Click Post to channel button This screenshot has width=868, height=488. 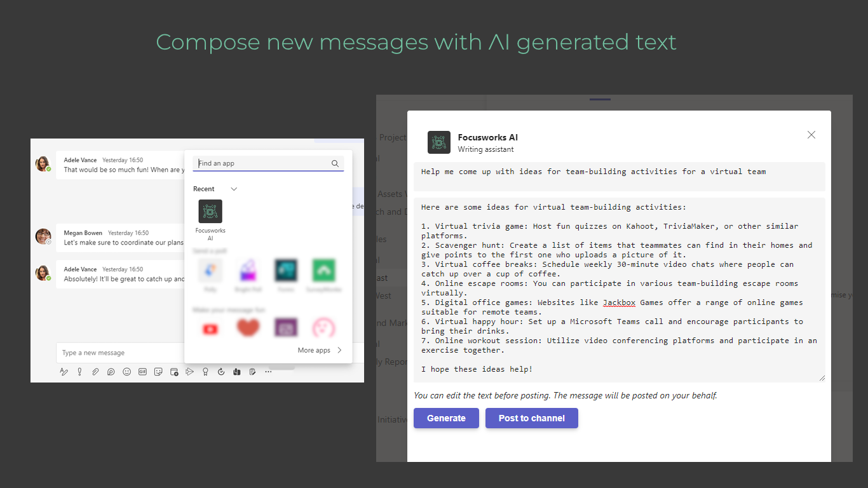click(x=532, y=418)
